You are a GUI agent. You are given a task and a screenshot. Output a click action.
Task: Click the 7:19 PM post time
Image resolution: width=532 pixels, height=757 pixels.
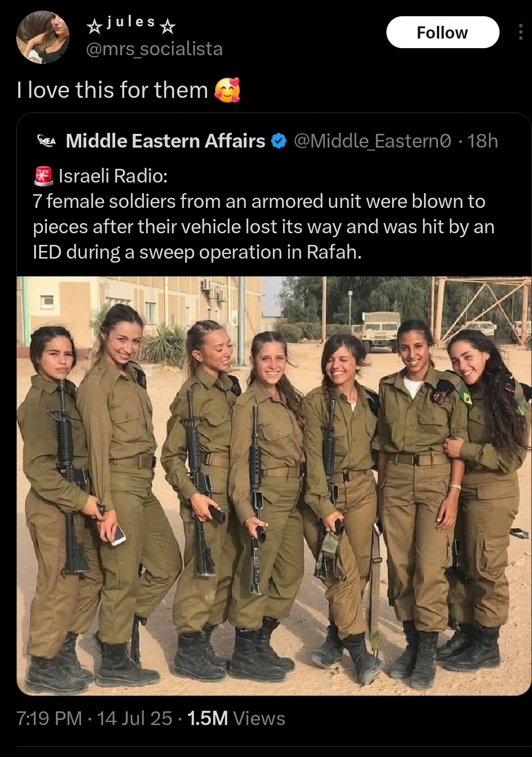49,718
